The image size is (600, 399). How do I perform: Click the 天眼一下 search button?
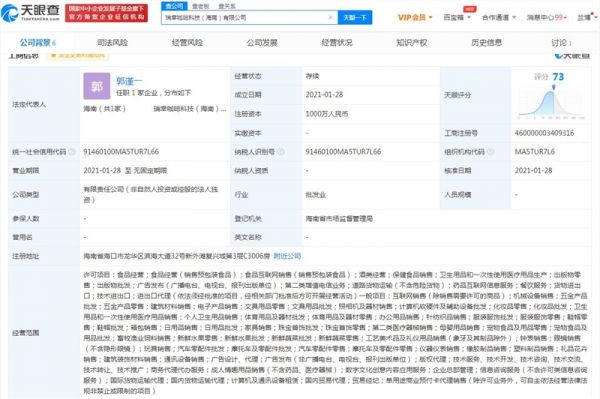coord(355,18)
